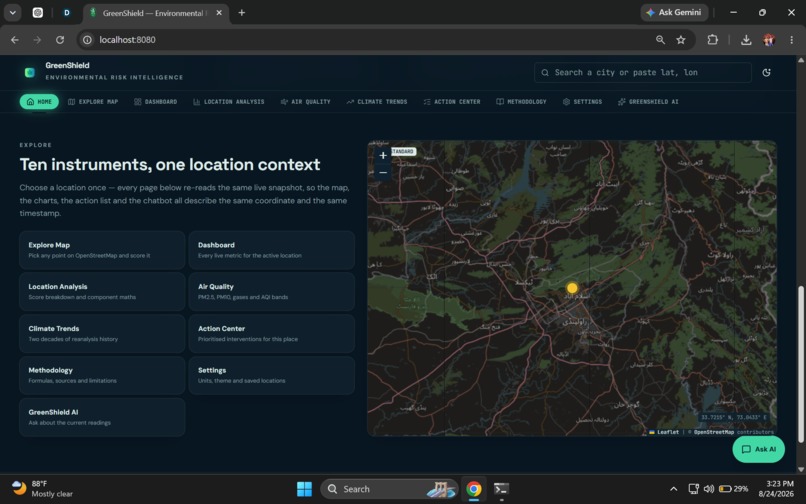Screen dimensions: 806x504
Task: Click the battery icon showing 29%
Action: [x=733, y=489]
